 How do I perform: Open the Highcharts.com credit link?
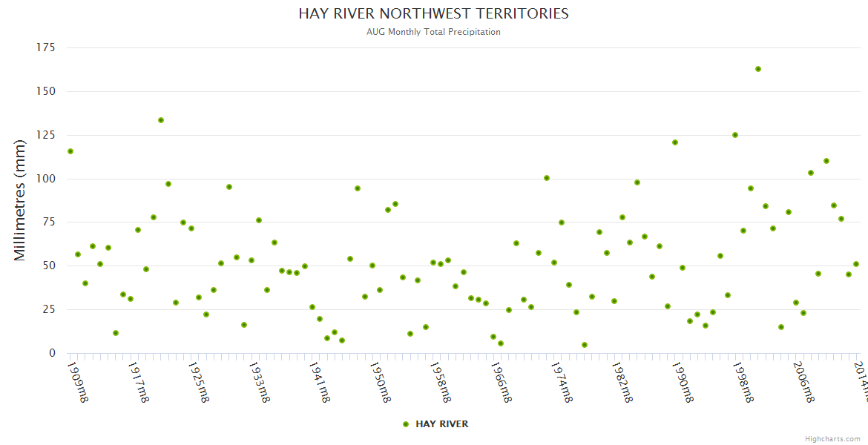(832, 438)
